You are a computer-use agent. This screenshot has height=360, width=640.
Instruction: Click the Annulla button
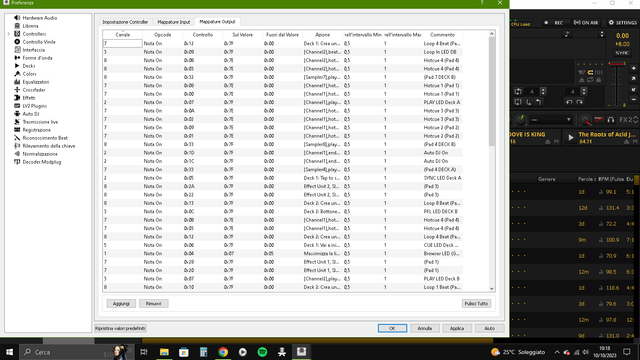click(424, 328)
